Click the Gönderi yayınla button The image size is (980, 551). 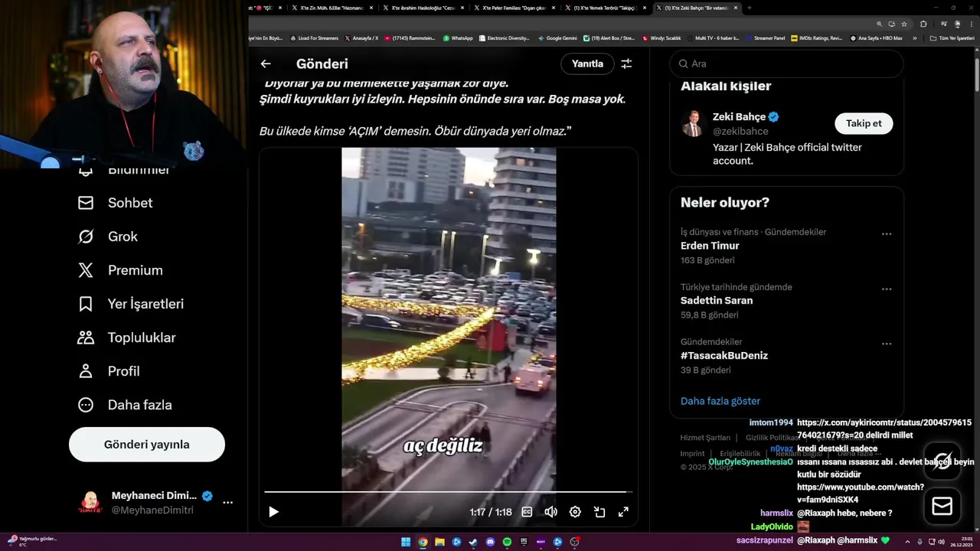(147, 445)
